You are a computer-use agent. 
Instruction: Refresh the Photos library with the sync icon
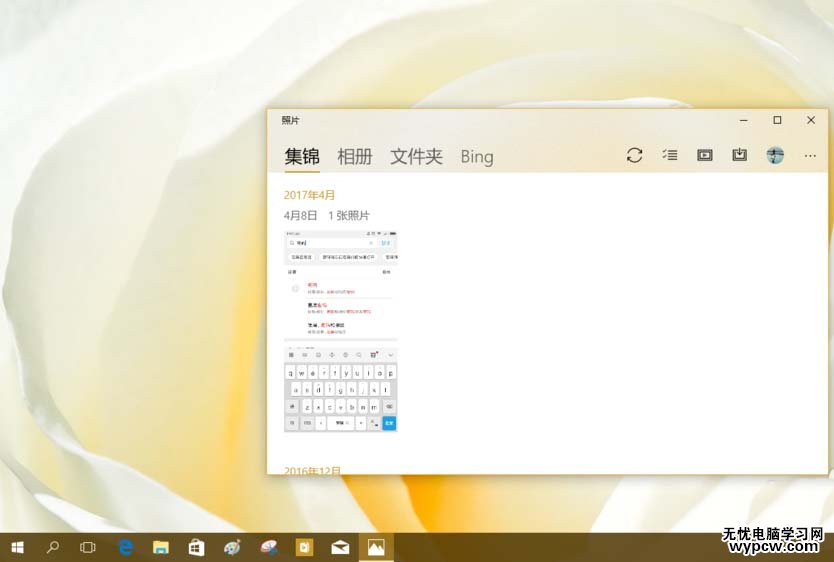tap(635, 155)
